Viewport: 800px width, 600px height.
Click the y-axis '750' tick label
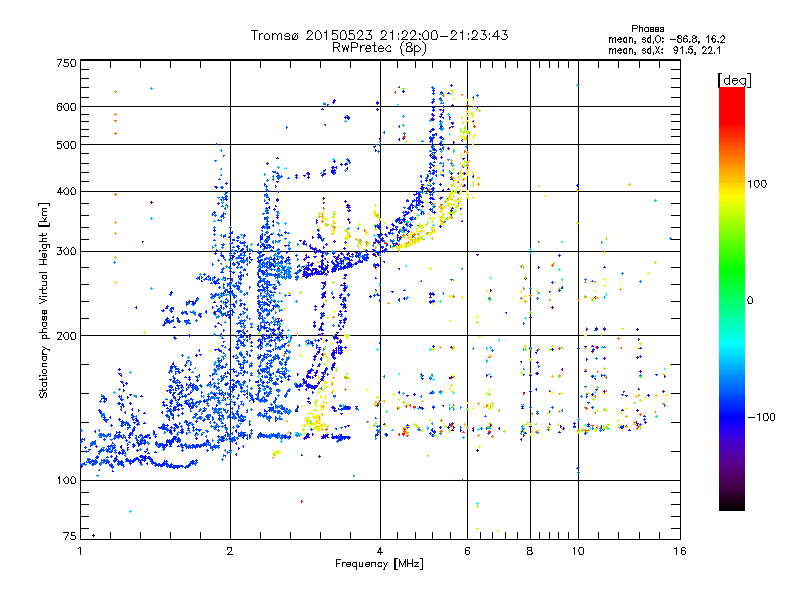[66, 63]
